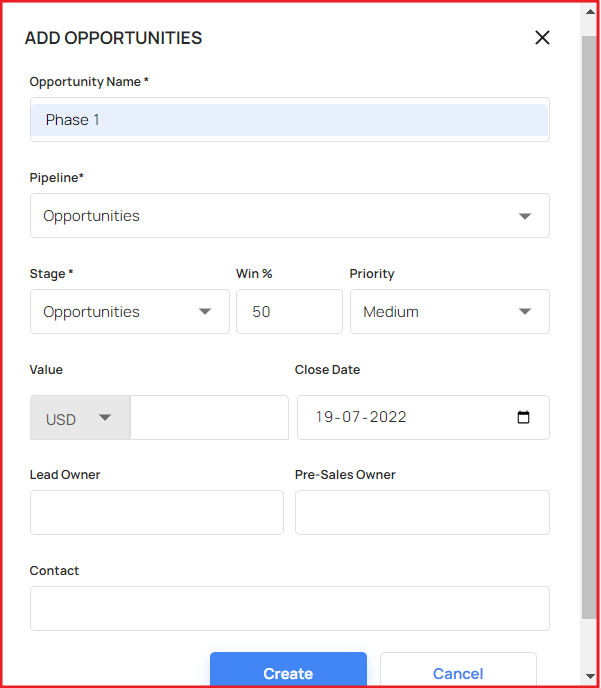Image resolution: width=601 pixels, height=688 pixels.
Task: Open the Priority dropdown showing Medium
Action: [x=450, y=312]
